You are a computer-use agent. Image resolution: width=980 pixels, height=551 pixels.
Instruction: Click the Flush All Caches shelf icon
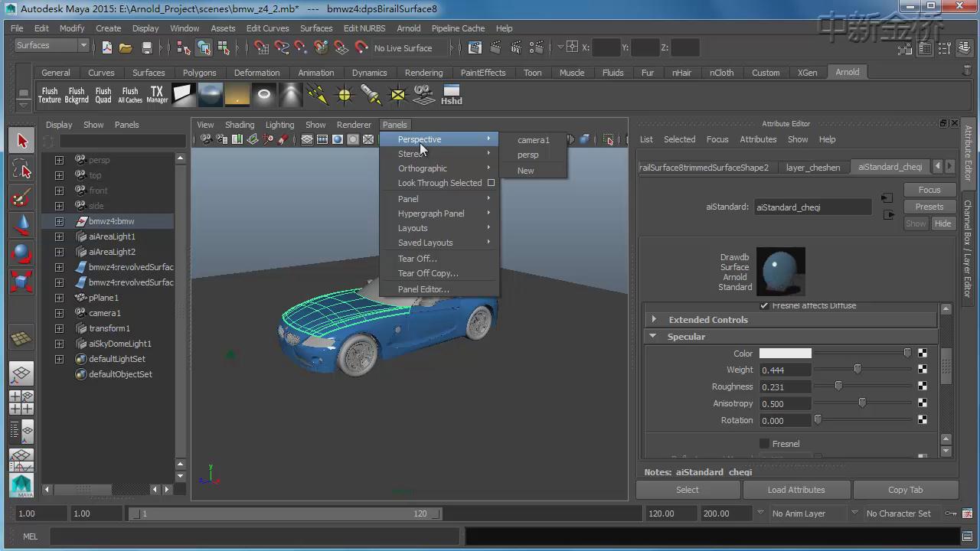tap(130, 95)
